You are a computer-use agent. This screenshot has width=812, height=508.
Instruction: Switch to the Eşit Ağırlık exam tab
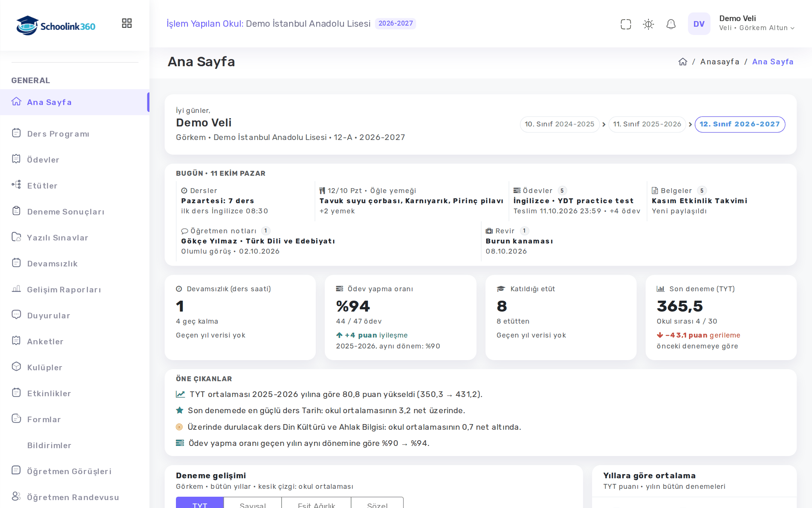pos(316,503)
